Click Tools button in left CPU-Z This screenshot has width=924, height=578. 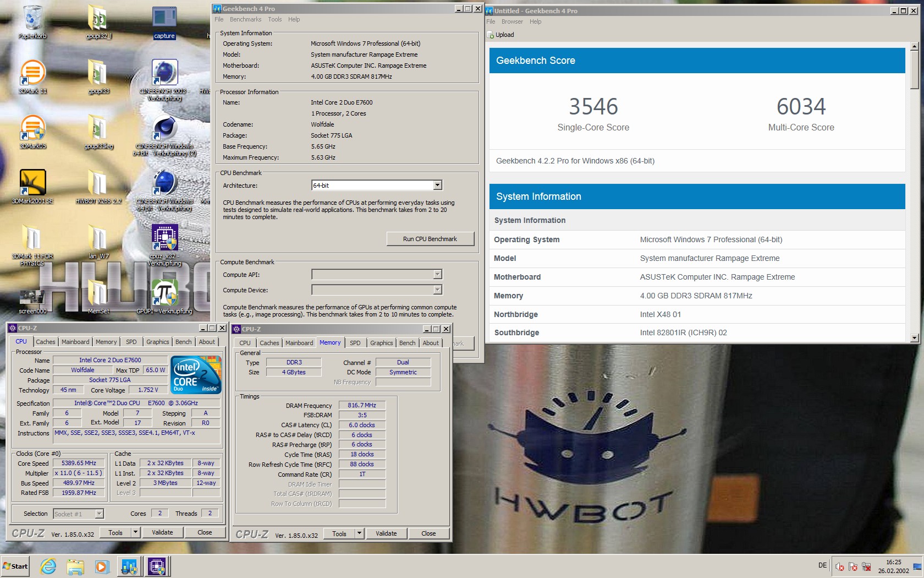pyautogui.click(x=116, y=532)
